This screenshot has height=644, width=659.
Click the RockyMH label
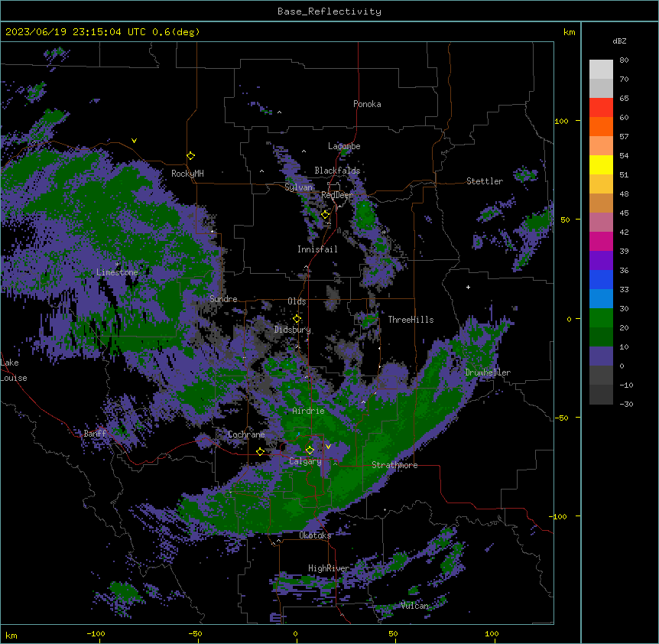(x=187, y=174)
